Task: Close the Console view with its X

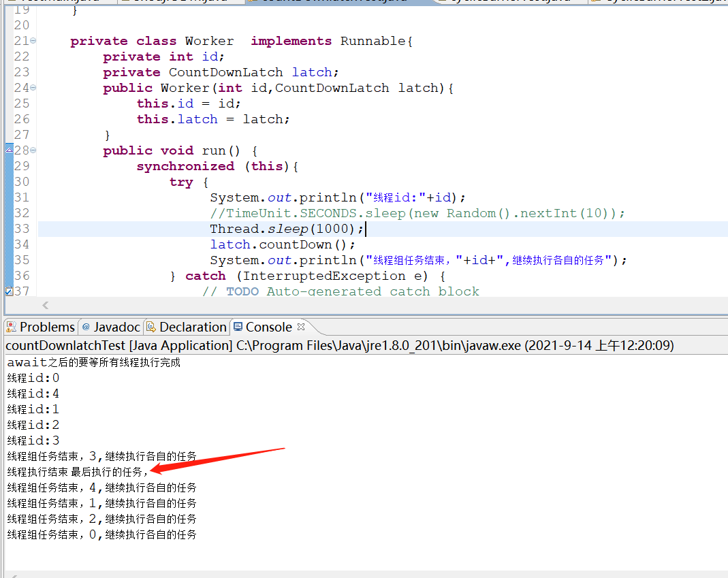Action: click(x=301, y=327)
